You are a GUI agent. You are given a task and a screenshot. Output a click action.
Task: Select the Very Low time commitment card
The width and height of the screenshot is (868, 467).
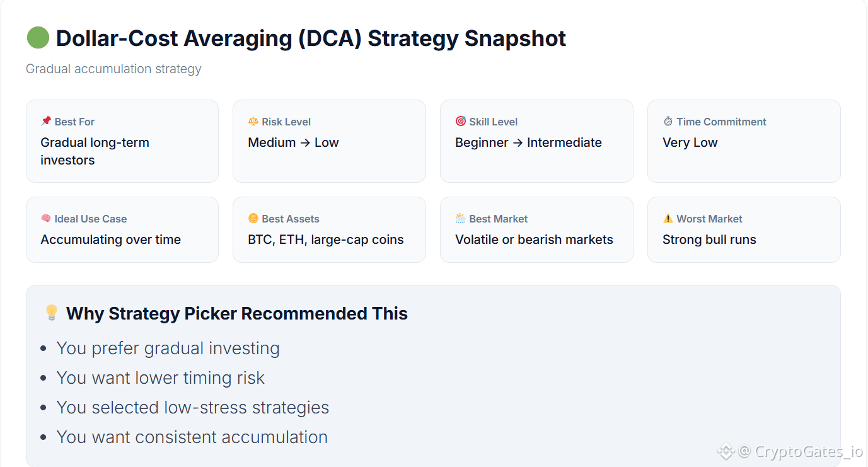tap(744, 141)
